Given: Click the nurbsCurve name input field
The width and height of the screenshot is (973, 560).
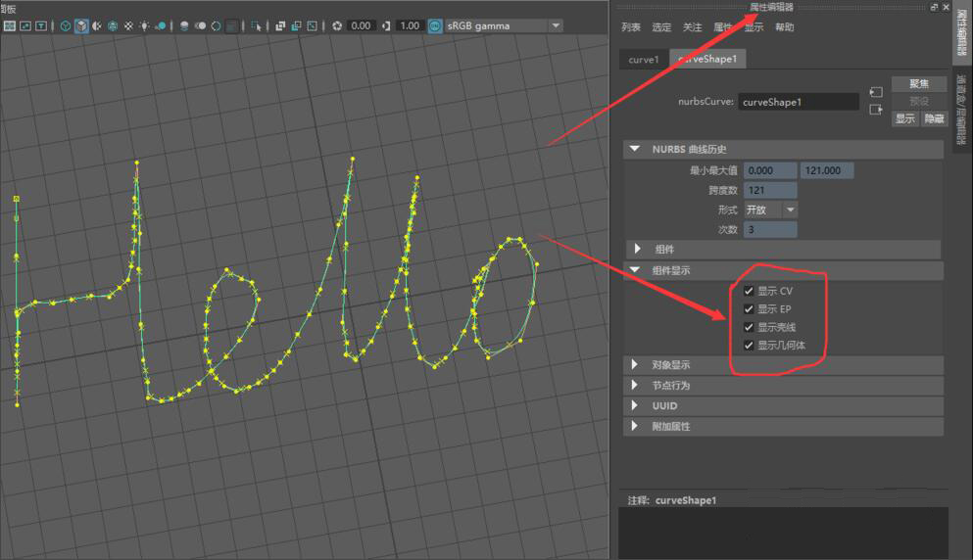Looking at the screenshot, I should coord(798,101).
